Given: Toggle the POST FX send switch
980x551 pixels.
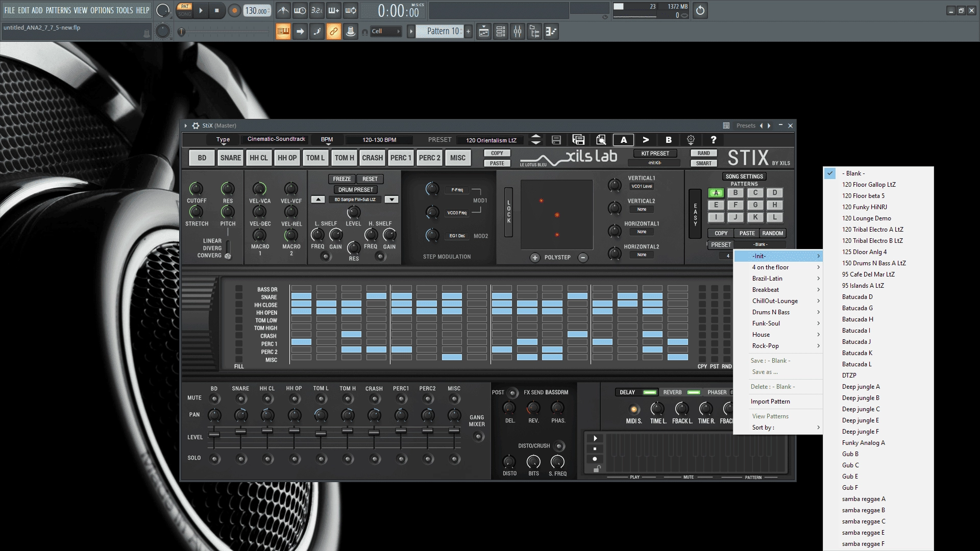Looking at the screenshot, I should tap(513, 392).
